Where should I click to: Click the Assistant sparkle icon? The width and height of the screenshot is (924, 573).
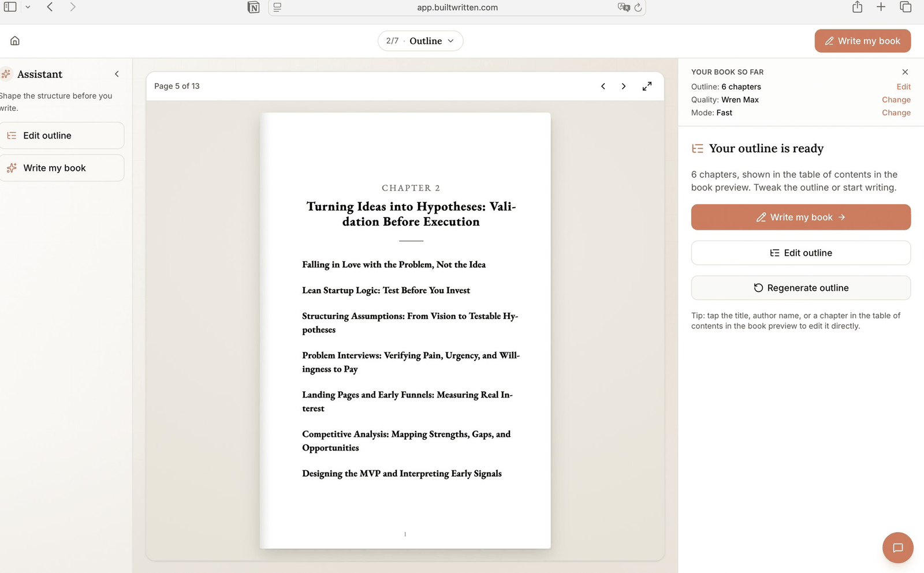point(6,74)
